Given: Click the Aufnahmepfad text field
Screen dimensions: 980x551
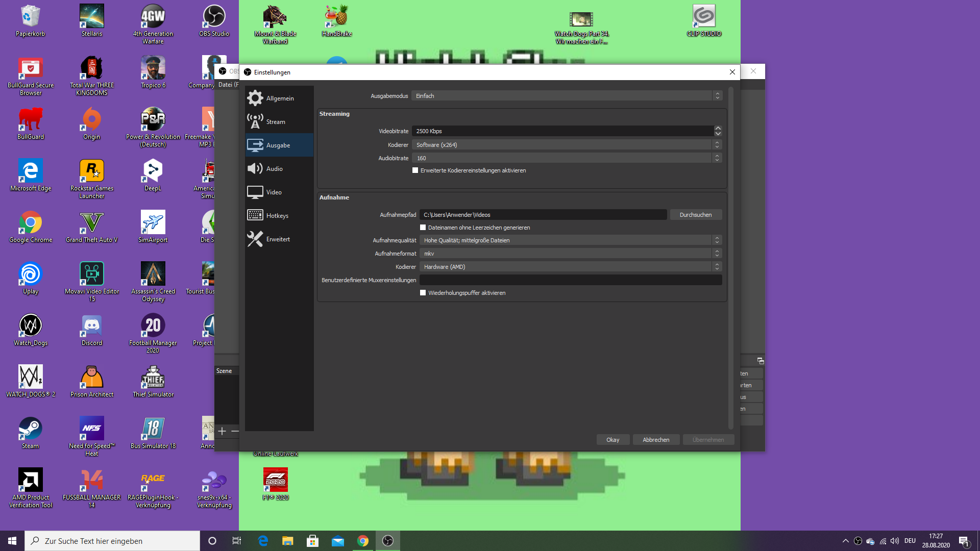Looking at the screenshot, I should click(x=543, y=215).
